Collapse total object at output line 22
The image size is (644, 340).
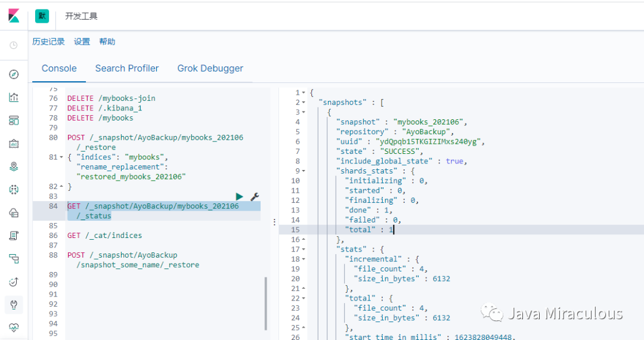point(304,298)
